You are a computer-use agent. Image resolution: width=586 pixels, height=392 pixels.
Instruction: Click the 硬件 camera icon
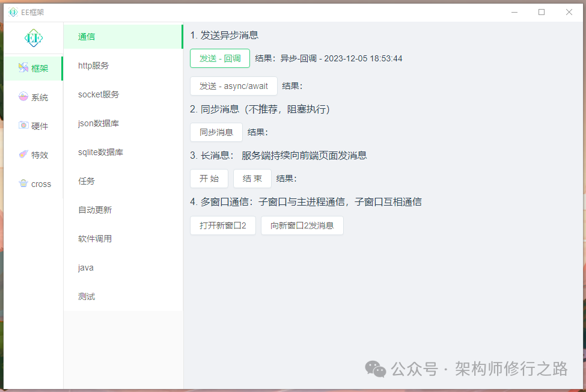(23, 126)
